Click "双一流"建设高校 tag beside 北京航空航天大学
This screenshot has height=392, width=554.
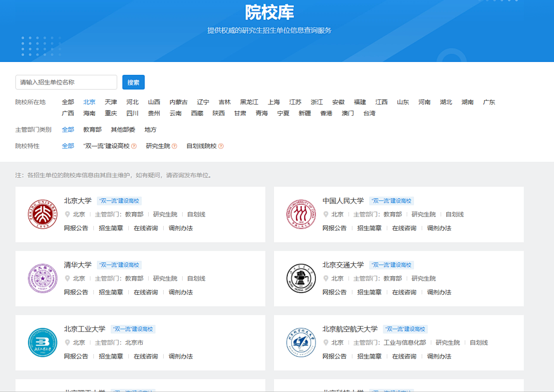tap(405, 329)
